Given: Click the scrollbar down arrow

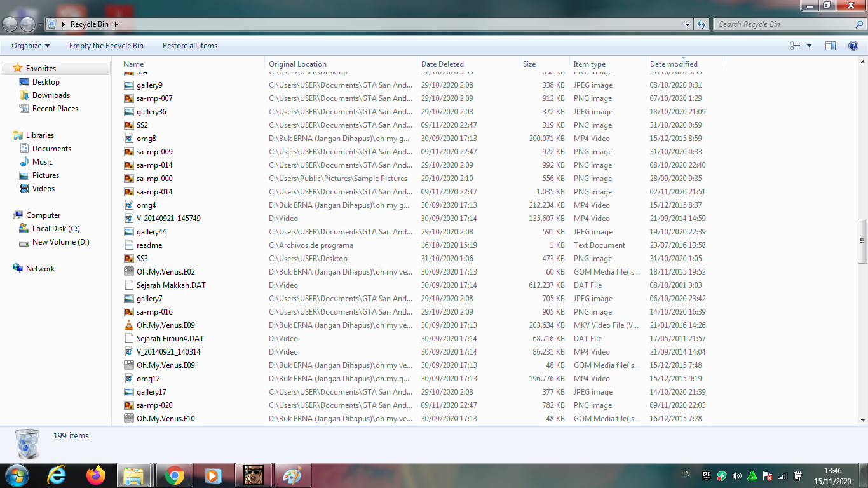Looking at the screenshot, I should [x=863, y=420].
